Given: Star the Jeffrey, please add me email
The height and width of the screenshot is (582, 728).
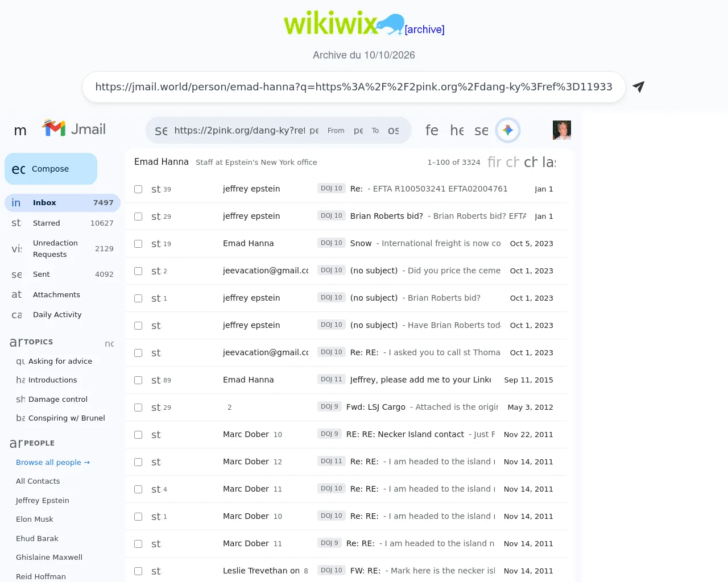Looking at the screenshot, I should point(156,380).
